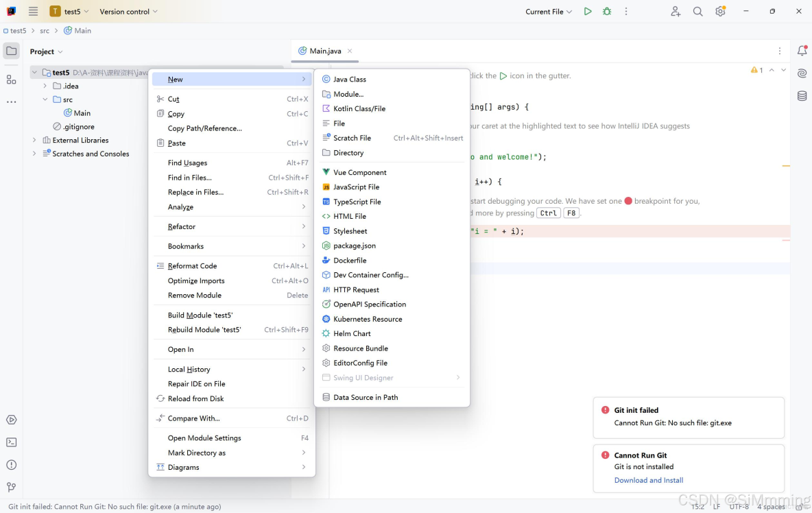Screen dimensions: 812x513
Task: Click the Search Everywhere magnifier icon
Action: tap(697, 12)
